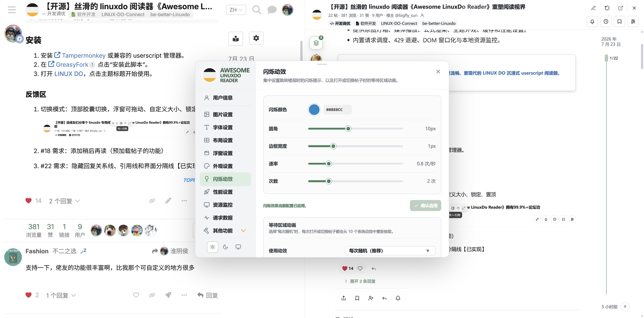Like Fashion's reply with the heart outline
This screenshot has height=318, width=644.
136,295
